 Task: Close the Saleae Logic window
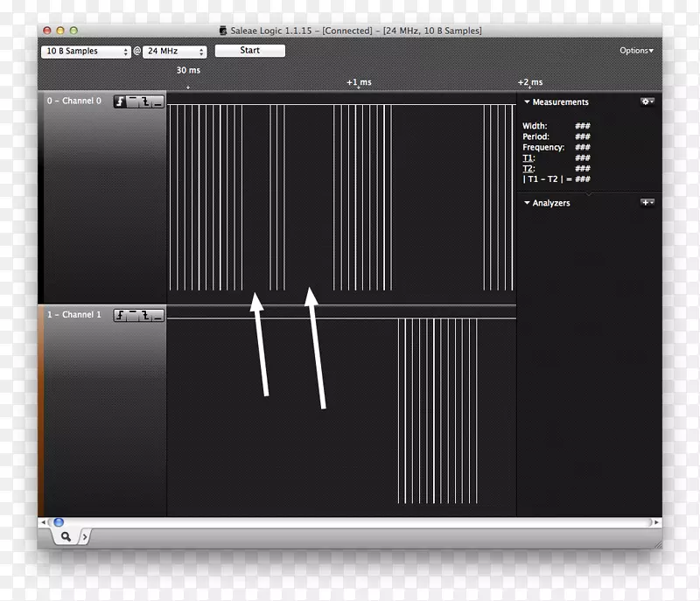(x=47, y=31)
